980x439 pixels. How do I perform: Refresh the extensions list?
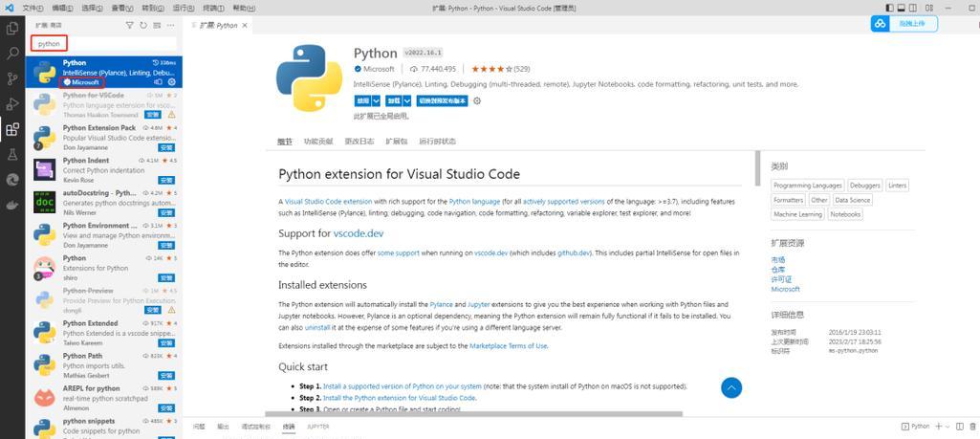143,26
